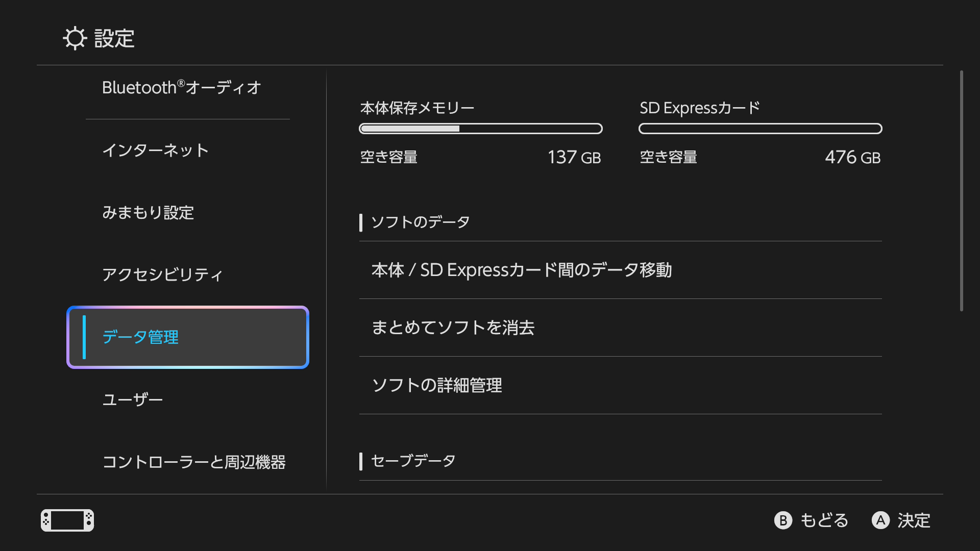Click もどる back label
Viewport: 980px width, 551px height.
tap(824, 520)
